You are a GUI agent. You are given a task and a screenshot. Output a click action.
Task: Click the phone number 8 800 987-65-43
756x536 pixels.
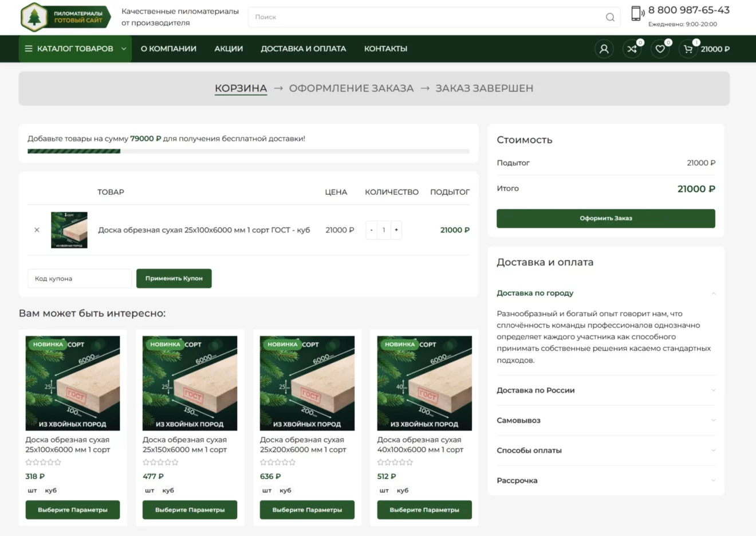[x=689, y=10]
